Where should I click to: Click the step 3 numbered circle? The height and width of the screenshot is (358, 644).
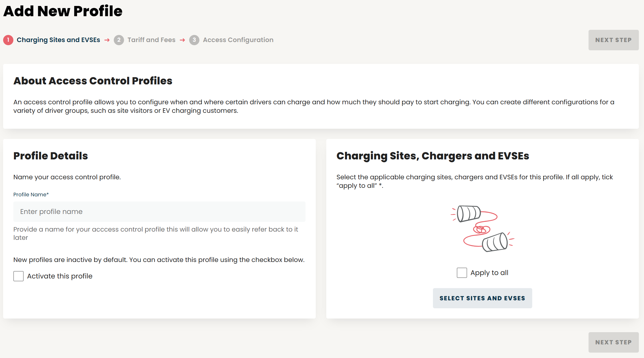coord(195,40)
